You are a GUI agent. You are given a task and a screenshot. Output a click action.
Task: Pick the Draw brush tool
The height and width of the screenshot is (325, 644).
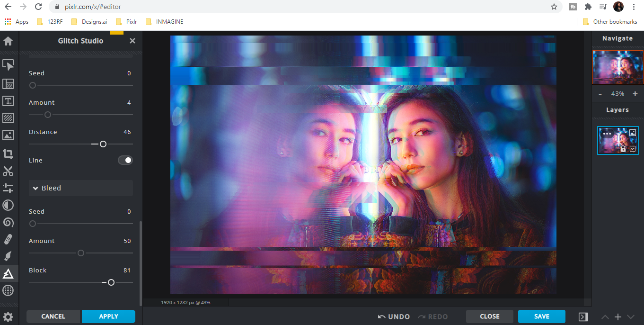8,256
